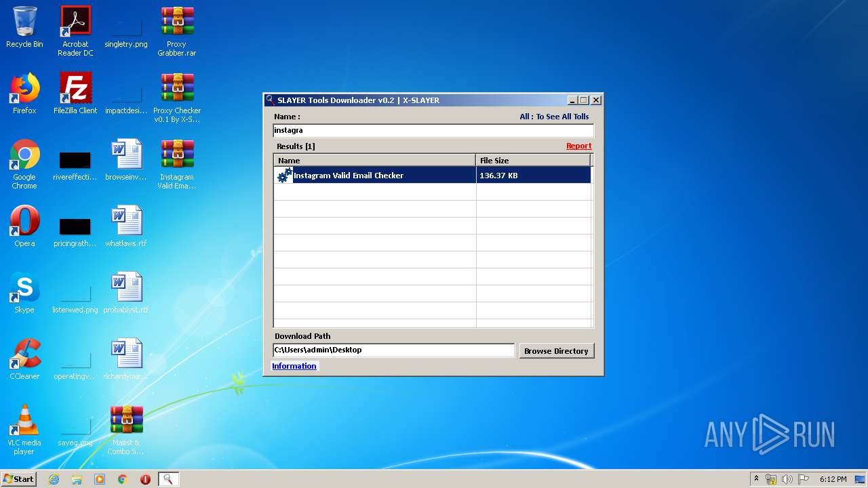Open Opera from the taskbar
Viewport: 868px width, 488px height.
(x=145, y=479)
